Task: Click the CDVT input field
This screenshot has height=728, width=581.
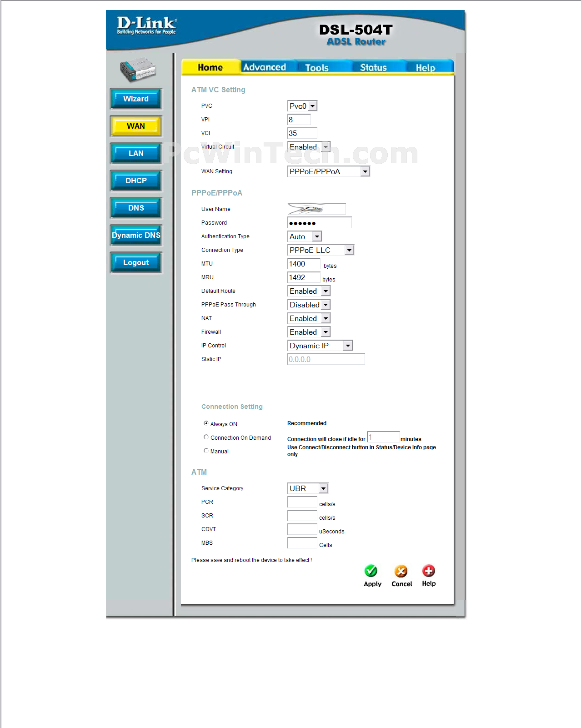Action: [302, 529]
